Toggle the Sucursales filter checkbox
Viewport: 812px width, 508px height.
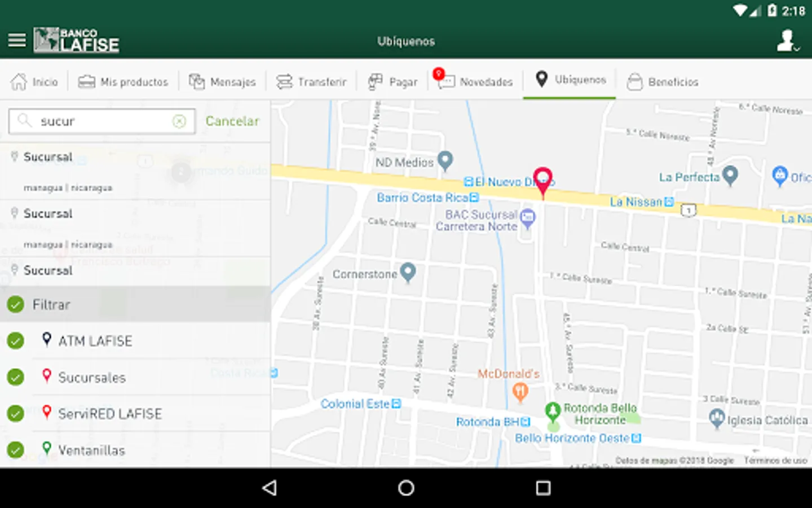(16, 377)
